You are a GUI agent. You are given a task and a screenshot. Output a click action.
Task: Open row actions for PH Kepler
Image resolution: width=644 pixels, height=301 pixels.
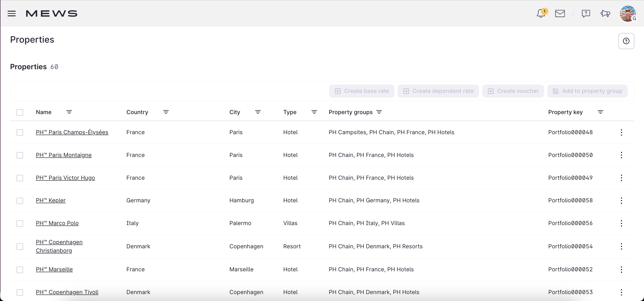(x=621, y=201)
